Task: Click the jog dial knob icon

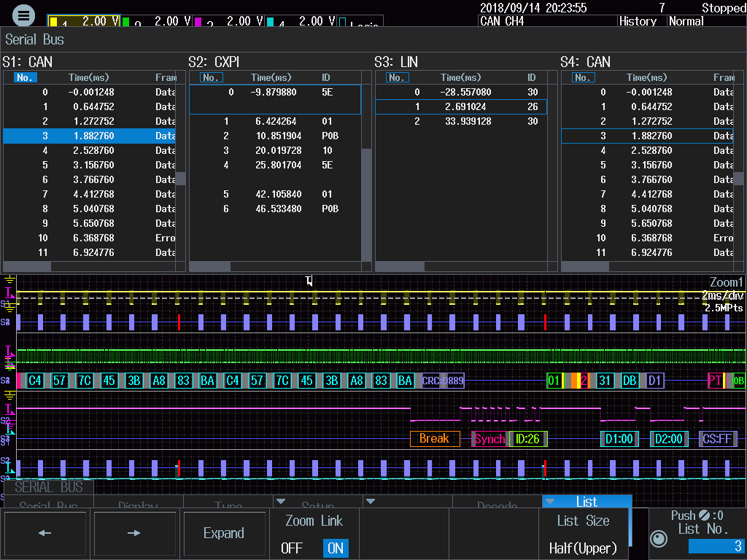Action: pyautogui.click(x=659, y=539)
